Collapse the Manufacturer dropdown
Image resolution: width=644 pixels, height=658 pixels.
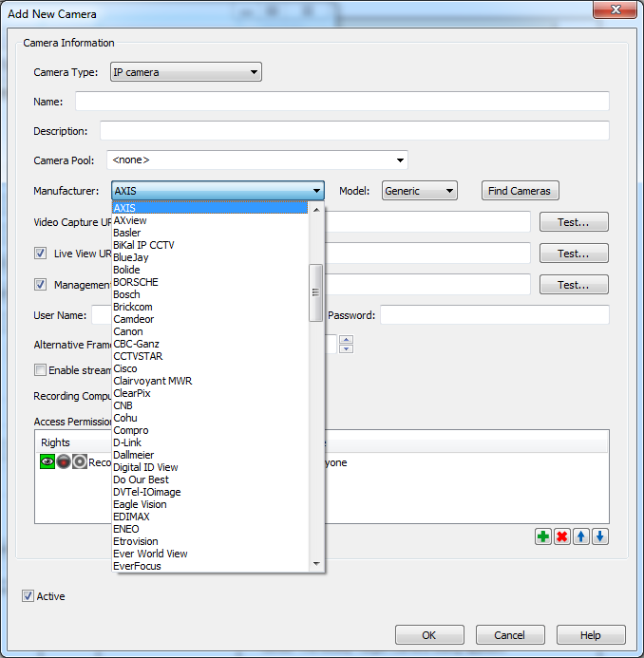click(x=218, y=191)
